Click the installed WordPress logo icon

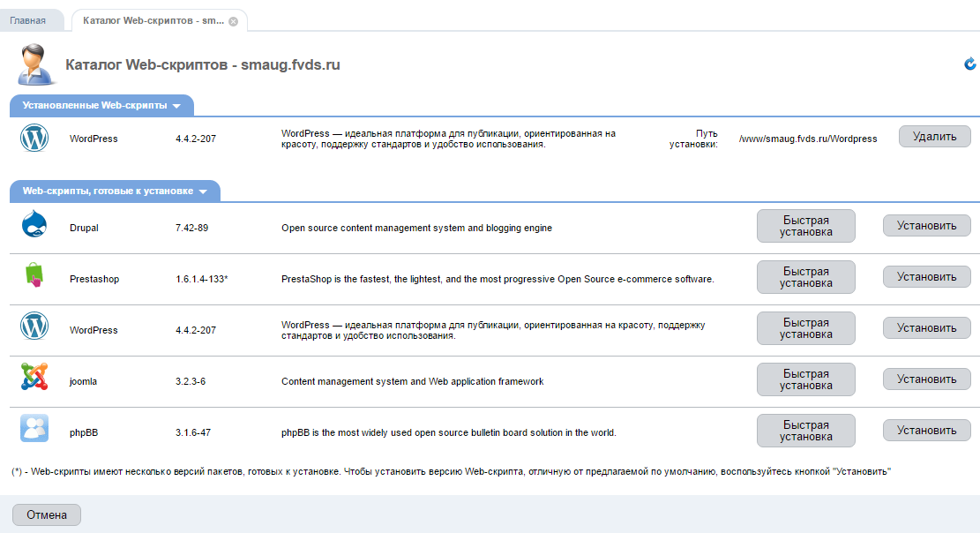(34, 138)
